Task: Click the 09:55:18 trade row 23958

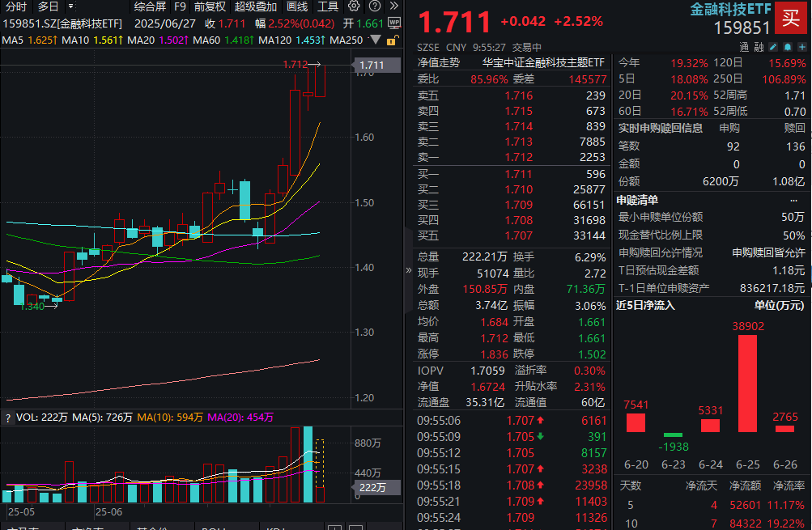Action: pyautogui.click(x=512, y=485)
